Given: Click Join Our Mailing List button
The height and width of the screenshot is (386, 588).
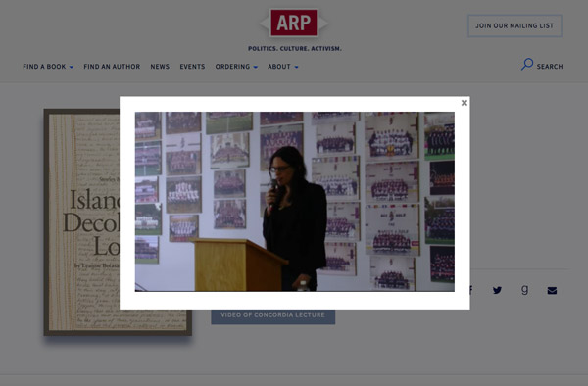Looking at the screenshot, I should click(514, 25).
